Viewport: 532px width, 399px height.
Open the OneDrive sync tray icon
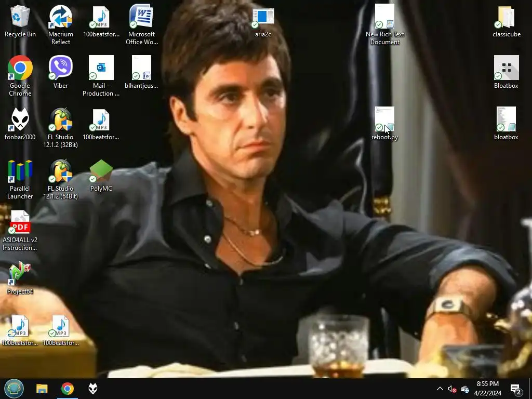tap(465, 389)
